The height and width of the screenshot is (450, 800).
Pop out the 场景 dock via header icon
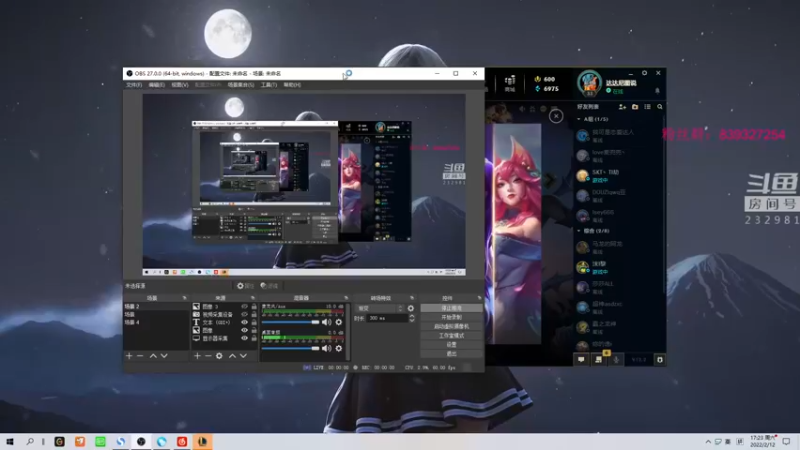click(x=184, y=298)
